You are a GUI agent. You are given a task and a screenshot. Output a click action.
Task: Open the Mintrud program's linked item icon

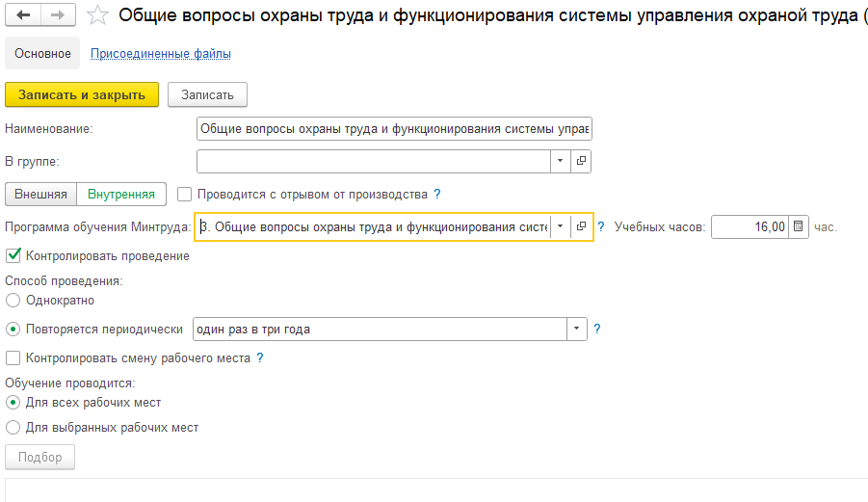pyautogui.click(x=581, y=226)
